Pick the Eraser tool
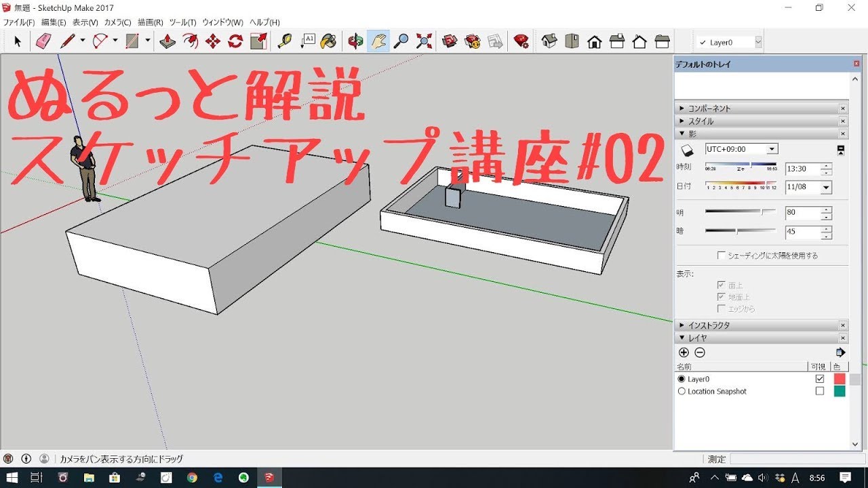The image size is (868, 488). 43,41
